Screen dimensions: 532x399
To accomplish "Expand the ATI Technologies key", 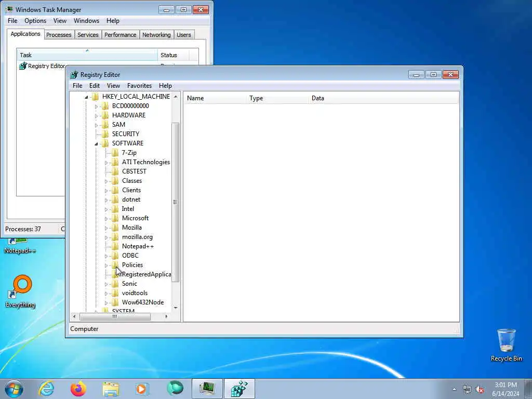I will coord(106,163).
